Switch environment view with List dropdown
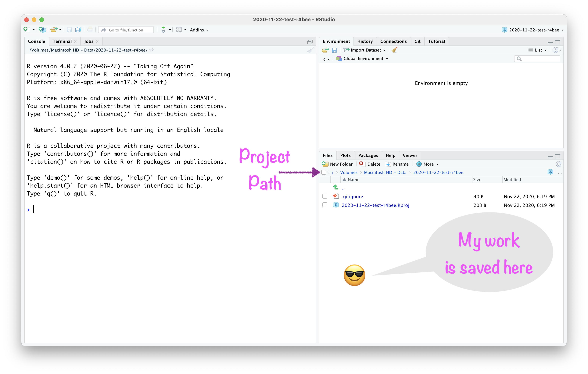The height and width of the screenshot is (374, 588). click(537, 50)
